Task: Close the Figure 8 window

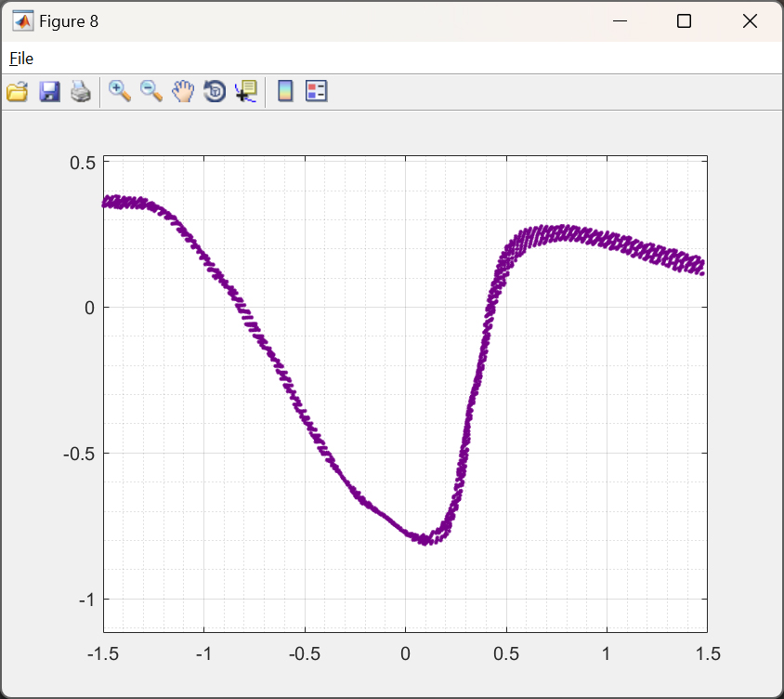Action: tap(750, 21)
